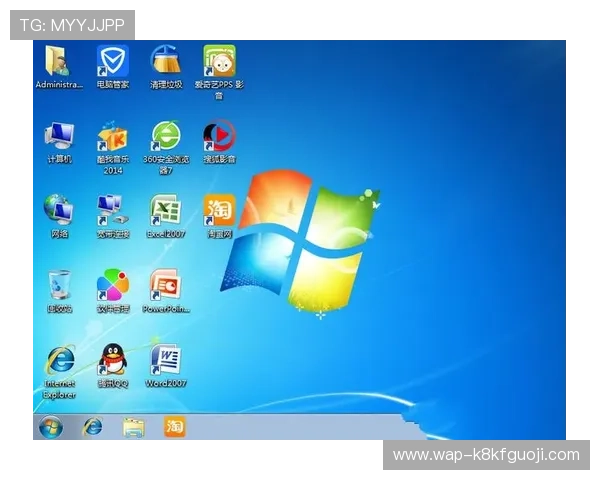The width and height of the screenshot is (600, 480).
Task: Click the Windows Start button
Action: (x=50, y=427)
